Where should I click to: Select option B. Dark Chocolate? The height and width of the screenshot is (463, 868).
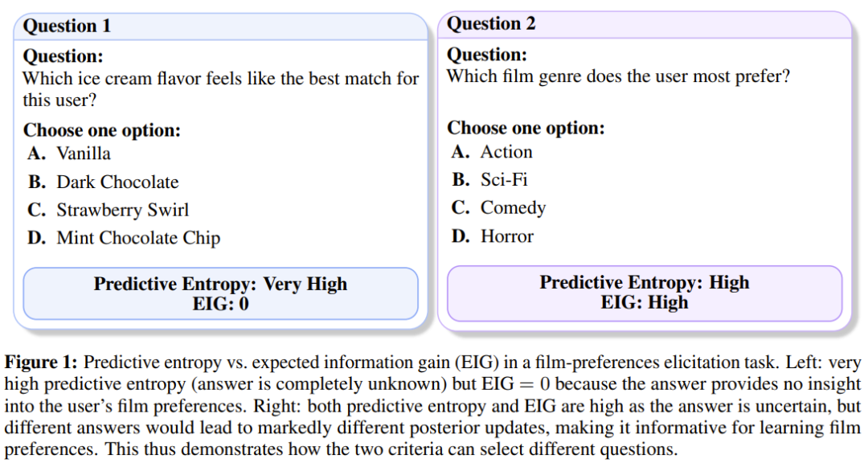[x=103, y=182]
